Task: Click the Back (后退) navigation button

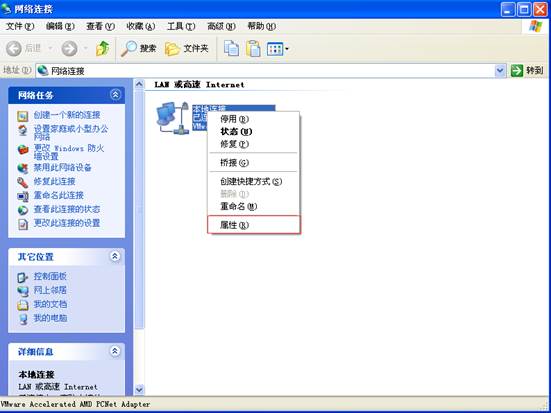Action: click(x=23, y=49)
